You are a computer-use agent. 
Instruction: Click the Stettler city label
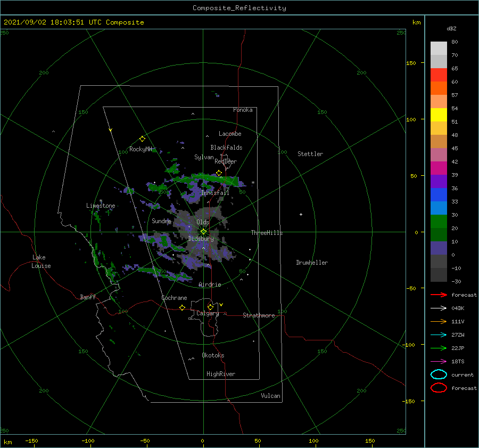coord(310,154)
